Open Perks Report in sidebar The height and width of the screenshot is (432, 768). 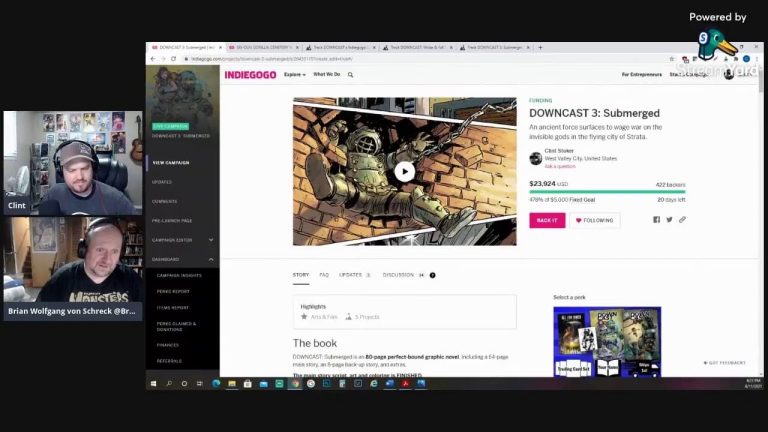173,291
